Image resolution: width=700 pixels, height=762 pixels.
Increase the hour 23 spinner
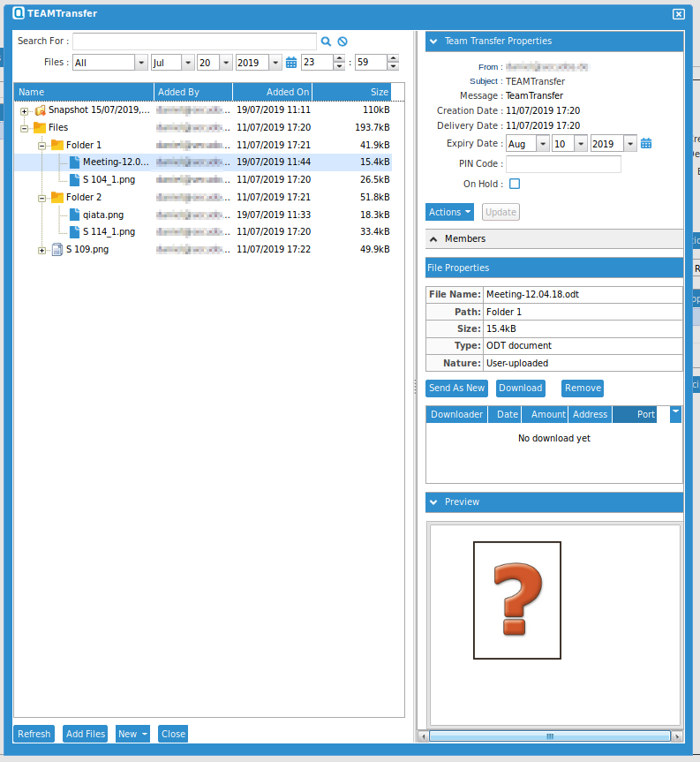(339, 58)
